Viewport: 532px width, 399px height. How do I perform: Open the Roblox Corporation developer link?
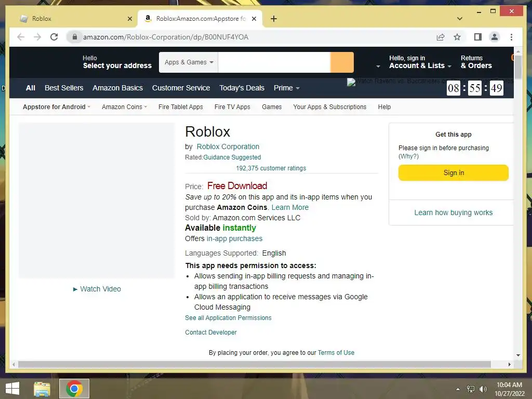228,147
